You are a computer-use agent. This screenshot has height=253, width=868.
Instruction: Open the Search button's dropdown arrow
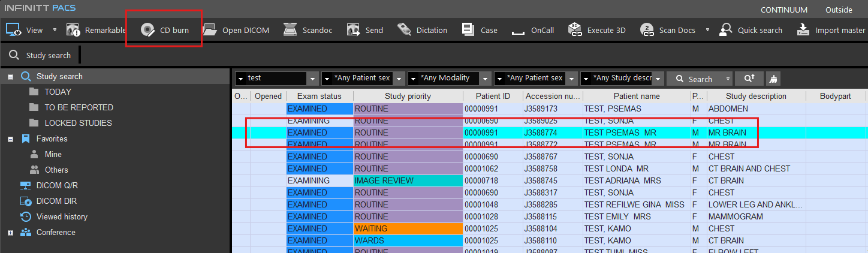[728, 79]
